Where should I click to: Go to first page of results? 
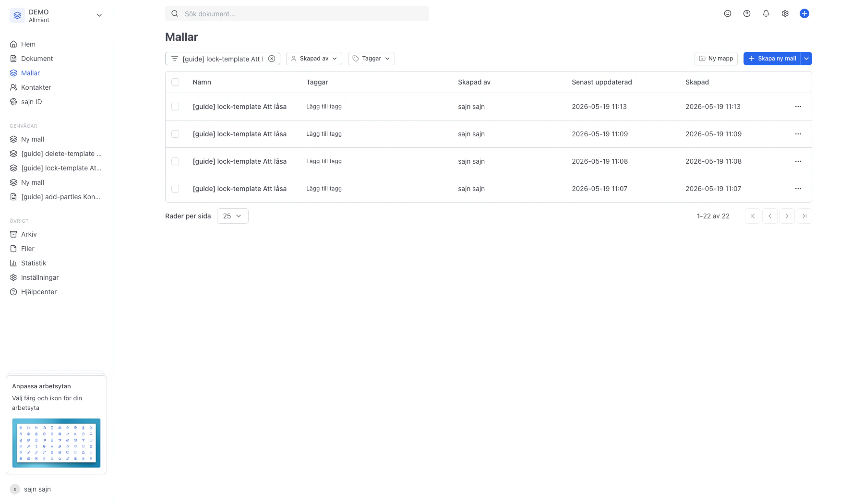(x=753, y=216)
